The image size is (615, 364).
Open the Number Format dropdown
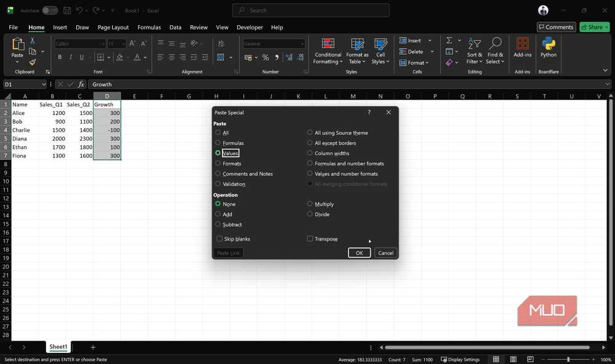coord(302,44)
